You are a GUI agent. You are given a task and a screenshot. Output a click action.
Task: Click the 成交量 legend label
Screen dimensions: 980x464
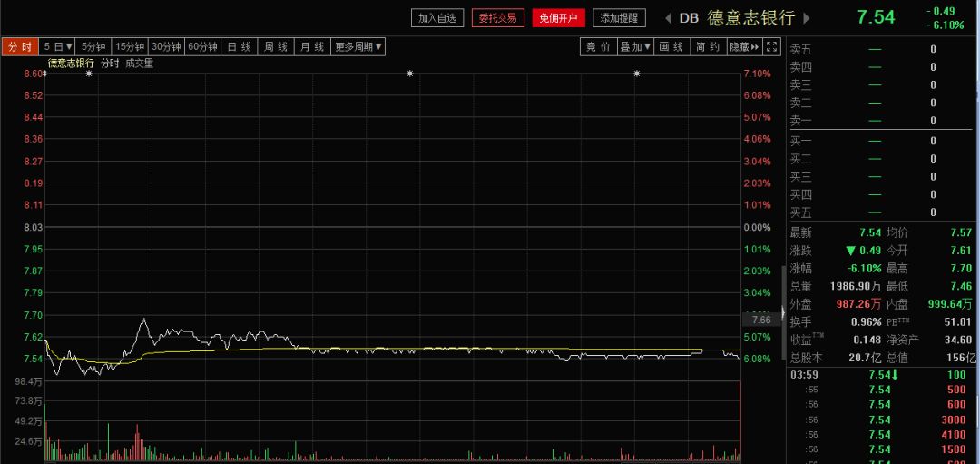point(140,63)
